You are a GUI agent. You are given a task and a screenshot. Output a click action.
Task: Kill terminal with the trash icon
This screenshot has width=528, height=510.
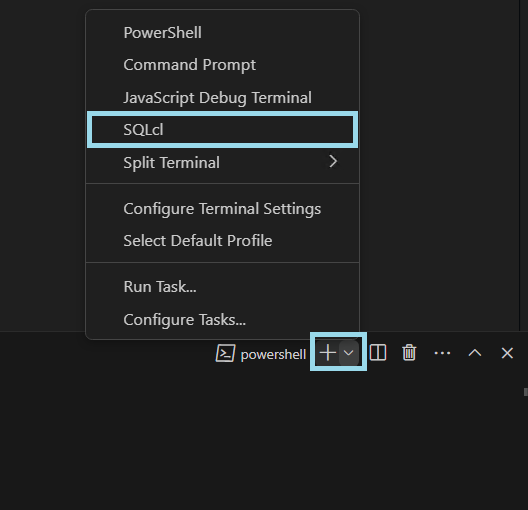(409, 353)
